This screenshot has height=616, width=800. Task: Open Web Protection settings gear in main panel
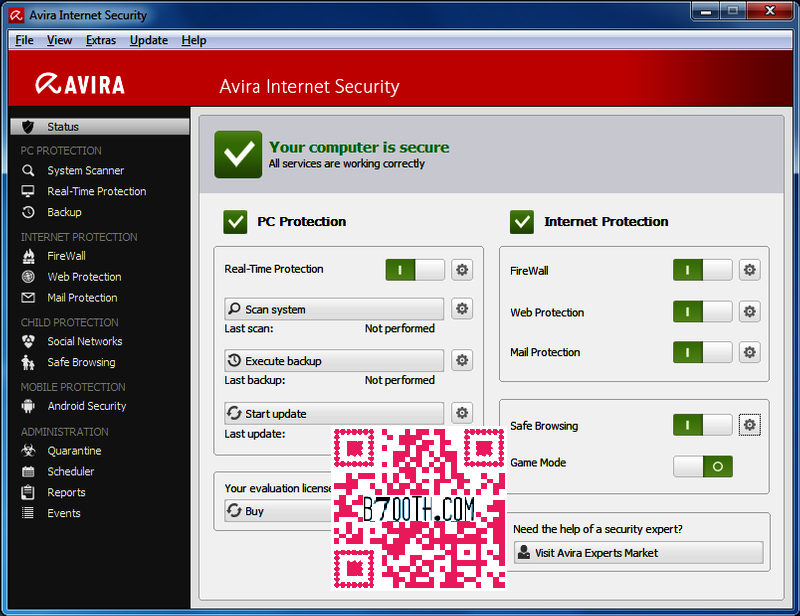pos(749,311)
